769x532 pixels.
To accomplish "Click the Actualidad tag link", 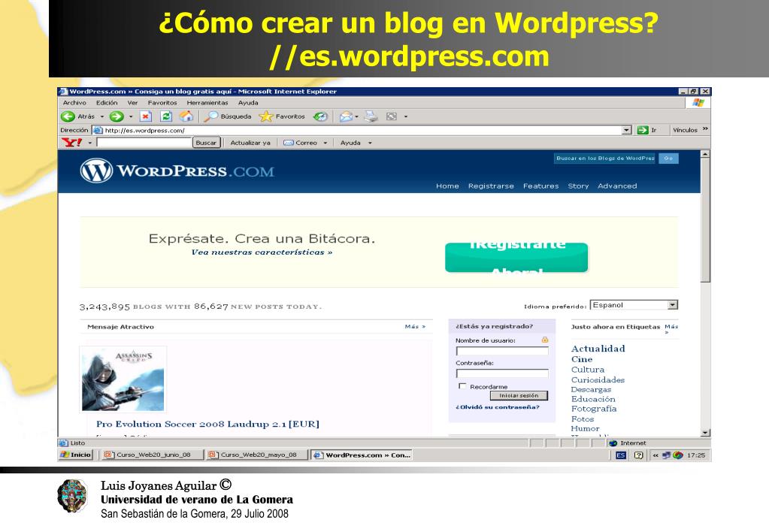I will click(x=598, y=349).
